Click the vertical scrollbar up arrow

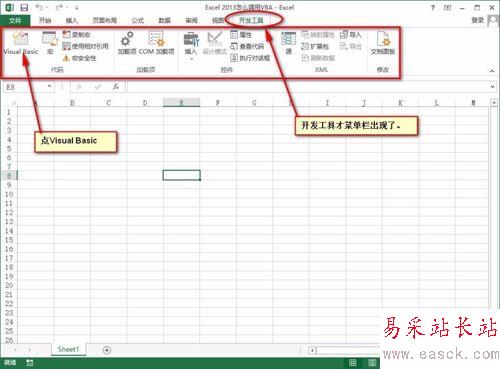(494, 103)
